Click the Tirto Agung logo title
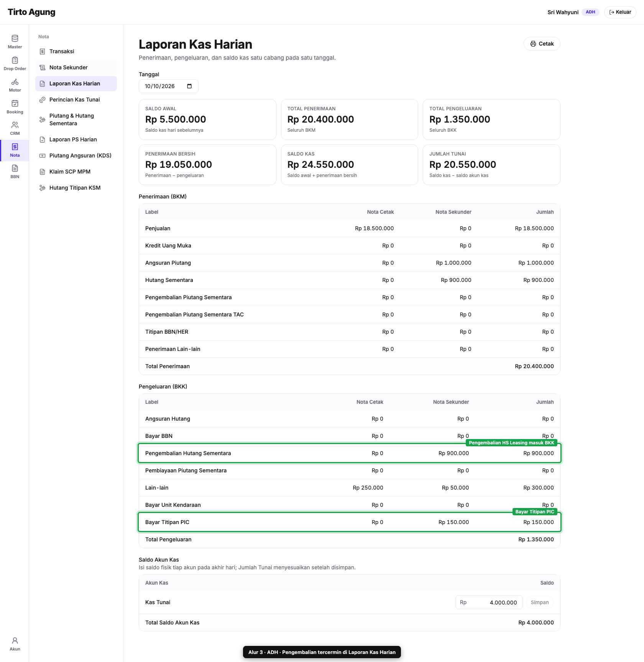This screenshot has width=644, height=662. [x=31, y=12]
